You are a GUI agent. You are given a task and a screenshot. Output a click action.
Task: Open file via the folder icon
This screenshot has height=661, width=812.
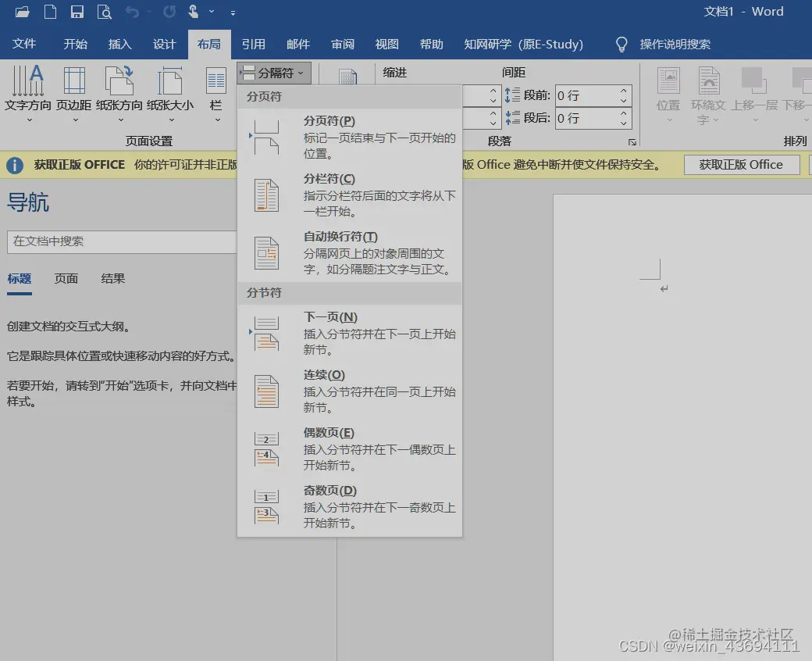point(23,12)
